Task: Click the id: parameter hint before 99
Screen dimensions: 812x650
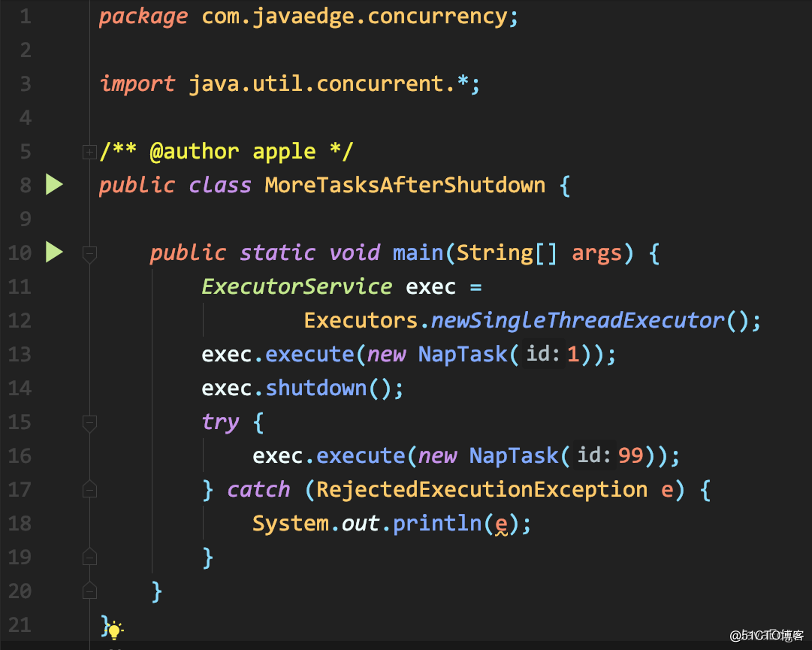Action: point(594,456)
